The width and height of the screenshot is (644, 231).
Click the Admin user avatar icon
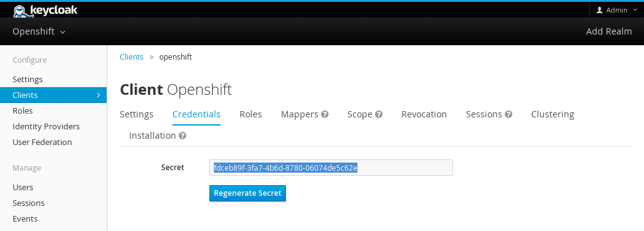click(599, 10)
